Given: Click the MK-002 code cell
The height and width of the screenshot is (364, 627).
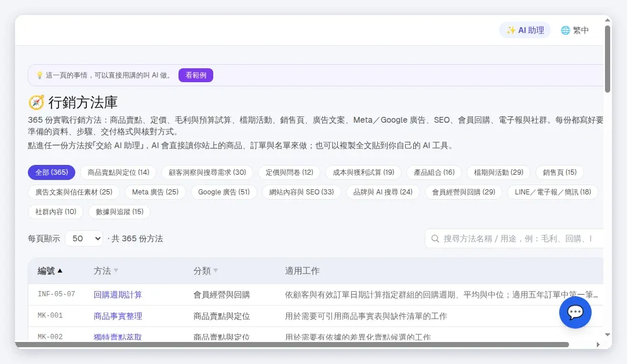Looking at the screenshot, I should 50,336.
